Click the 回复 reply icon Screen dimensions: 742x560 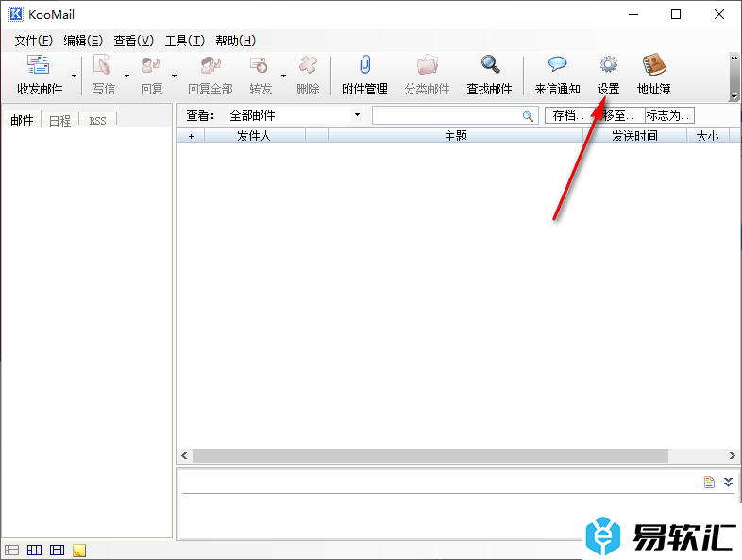151,65
